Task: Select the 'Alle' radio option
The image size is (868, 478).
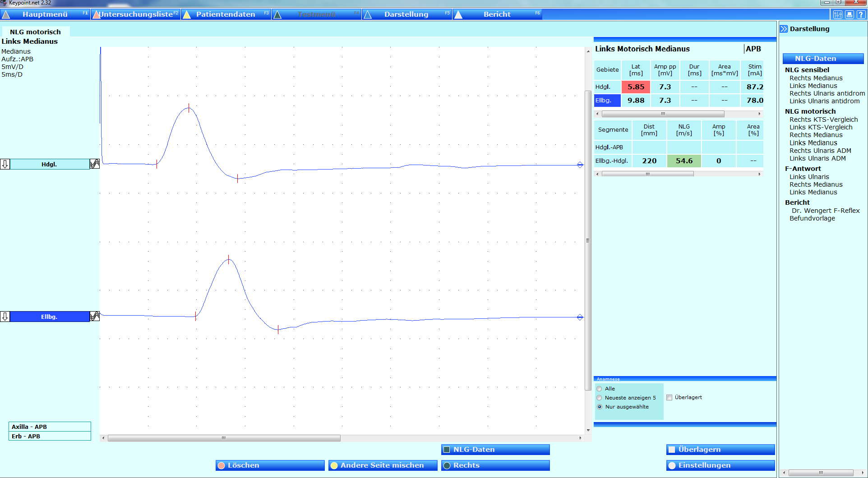Action: pos(600,389)
